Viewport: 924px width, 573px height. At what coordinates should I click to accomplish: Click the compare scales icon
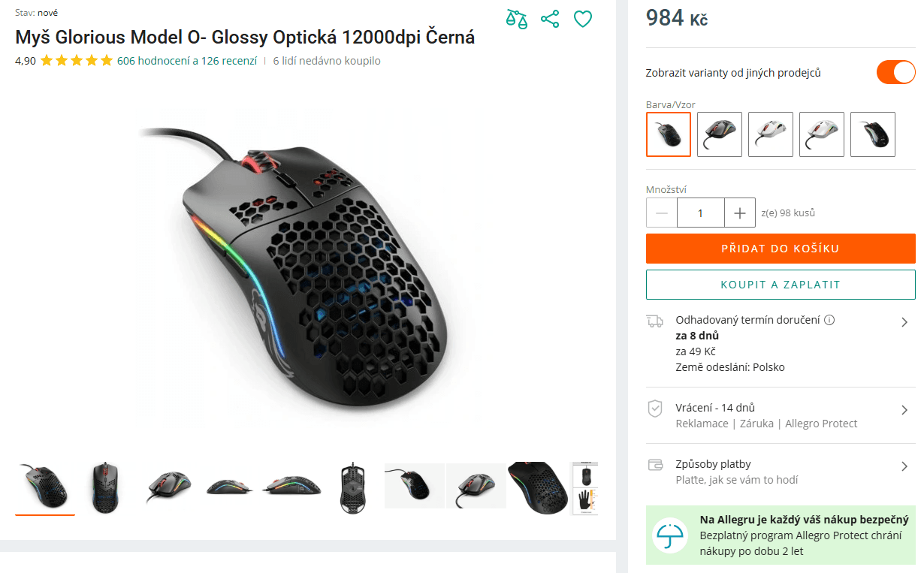pyautogui.click(x=517, y=19)
